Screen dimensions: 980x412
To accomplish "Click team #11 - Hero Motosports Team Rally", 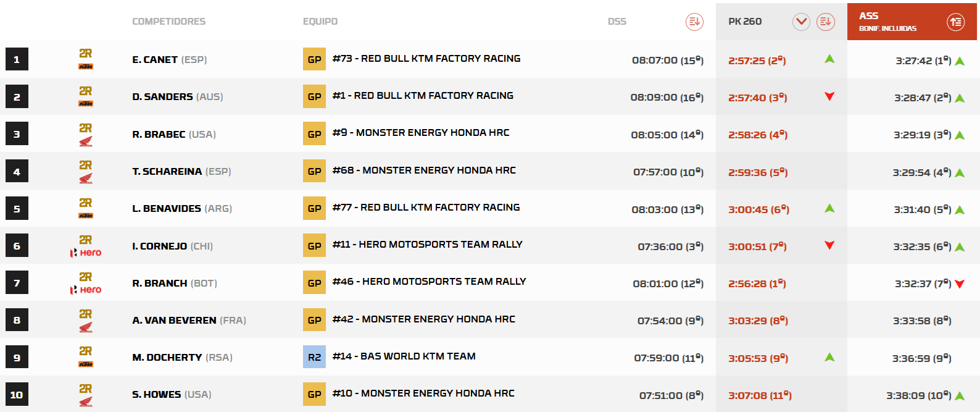I will (428, 245).
